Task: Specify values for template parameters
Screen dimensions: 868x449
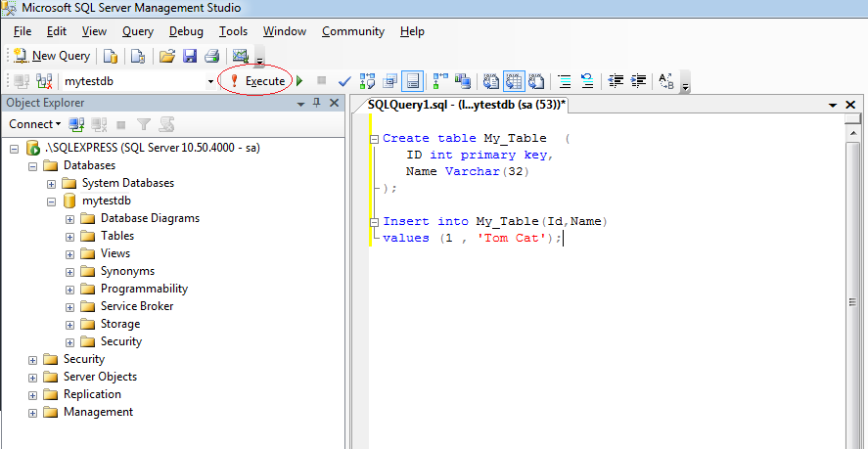Action: (x=666, y=82)
